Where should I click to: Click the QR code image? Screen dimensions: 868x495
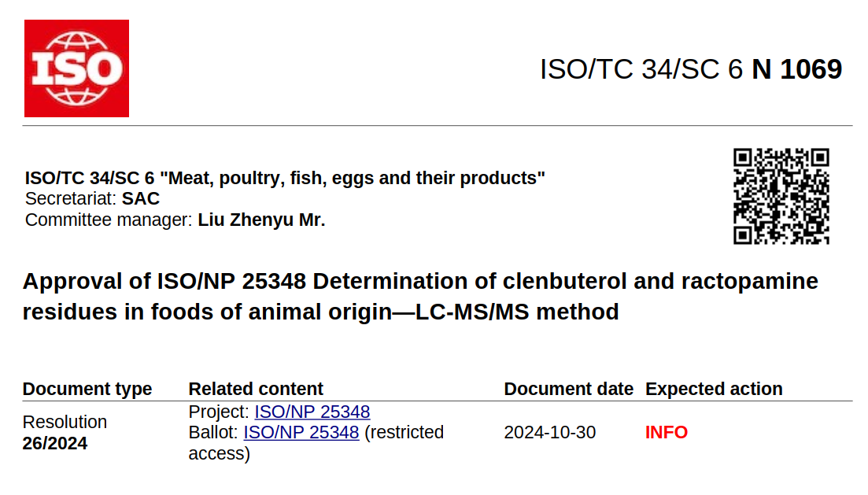coord(781,196)
